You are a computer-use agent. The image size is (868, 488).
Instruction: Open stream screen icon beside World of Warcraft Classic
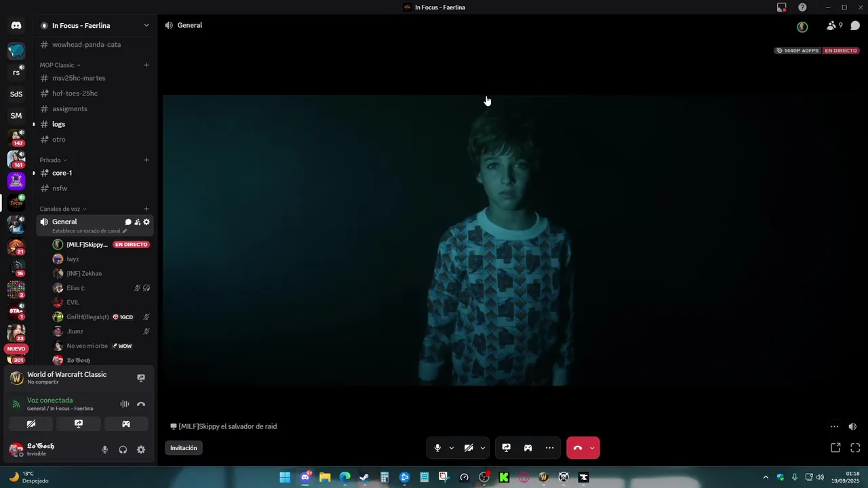tap(141, 378)
